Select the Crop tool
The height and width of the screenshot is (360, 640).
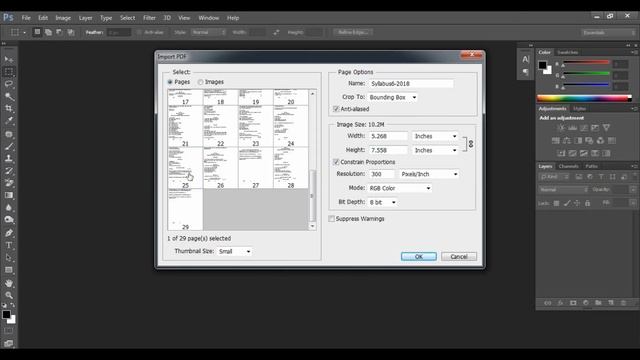[9, 109]
